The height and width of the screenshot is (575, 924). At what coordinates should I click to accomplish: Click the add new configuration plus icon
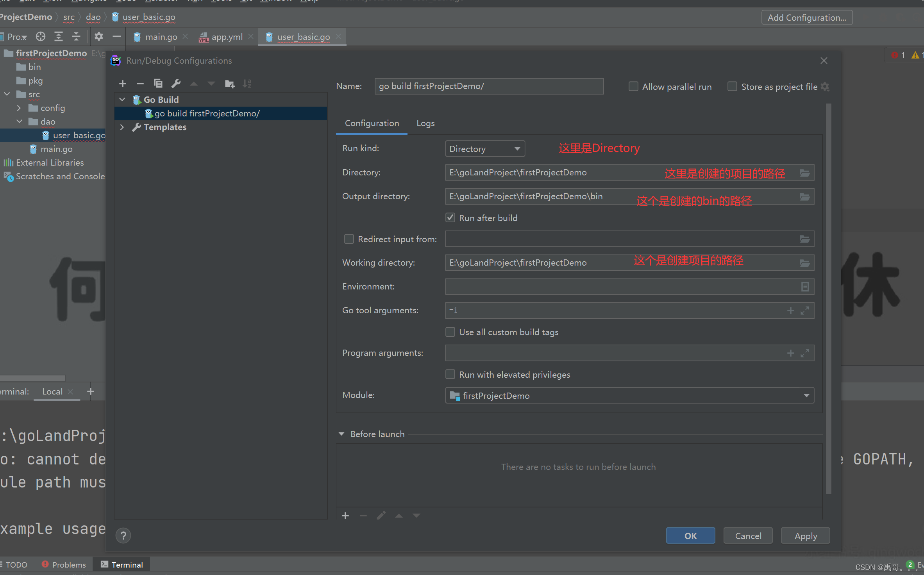click(x=123, y=84)
